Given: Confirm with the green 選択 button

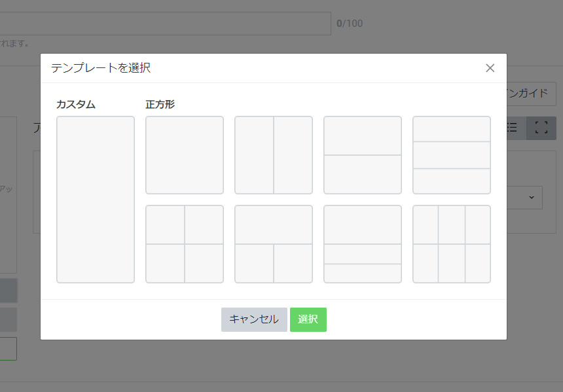Looking at the screenshot, I should click(x=308, y=319).
